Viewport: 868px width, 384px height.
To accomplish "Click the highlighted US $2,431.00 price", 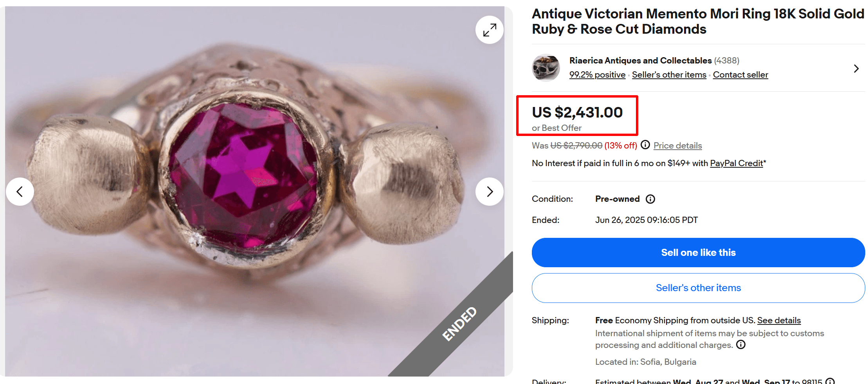I will pyautogui.click(x=577, y=112).
